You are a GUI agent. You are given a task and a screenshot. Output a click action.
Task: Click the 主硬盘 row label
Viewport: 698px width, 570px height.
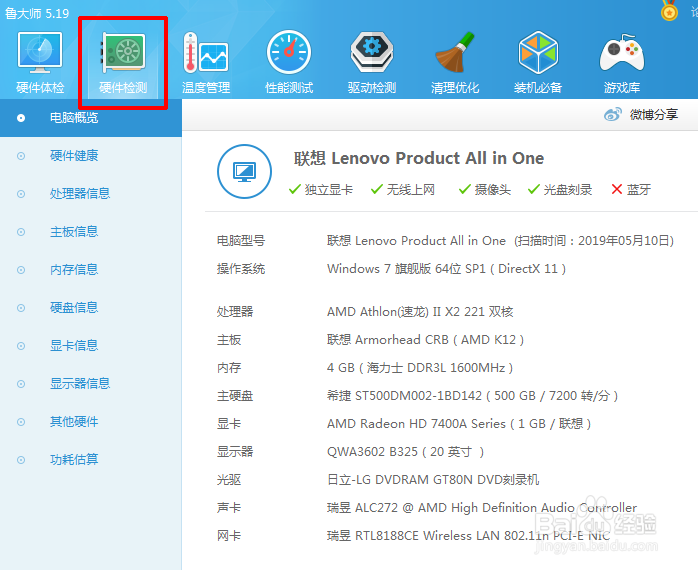coord(235,396)
